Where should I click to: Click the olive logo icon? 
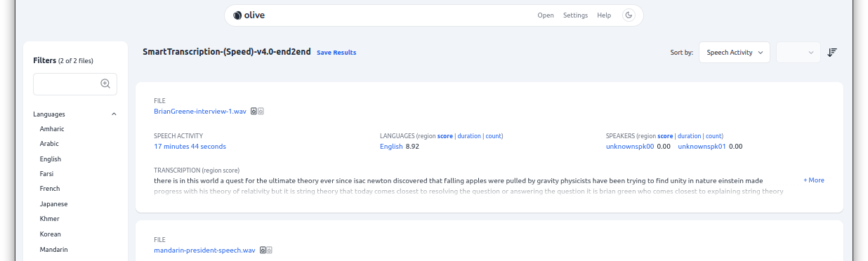pyautogui.click(x=238, y=15)
